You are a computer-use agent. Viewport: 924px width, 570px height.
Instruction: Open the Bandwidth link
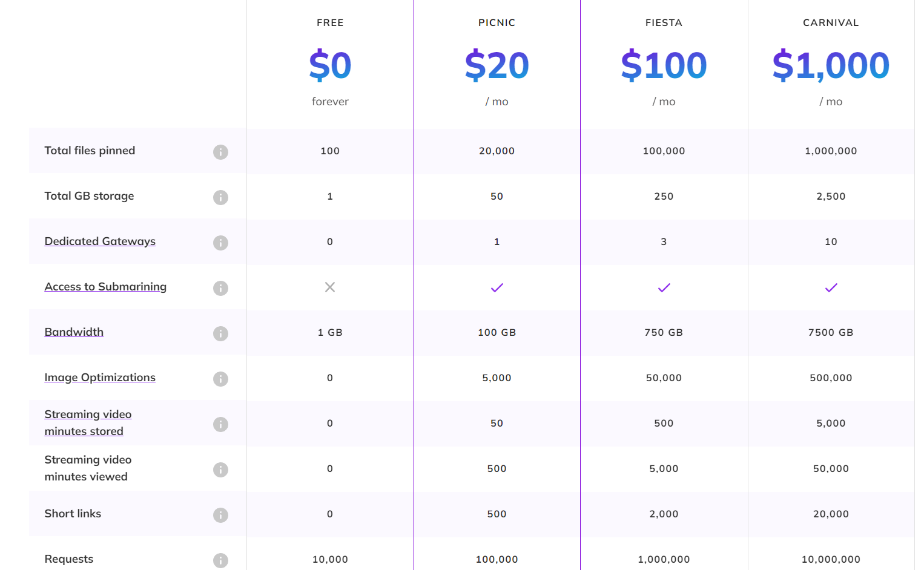(74, 332)
